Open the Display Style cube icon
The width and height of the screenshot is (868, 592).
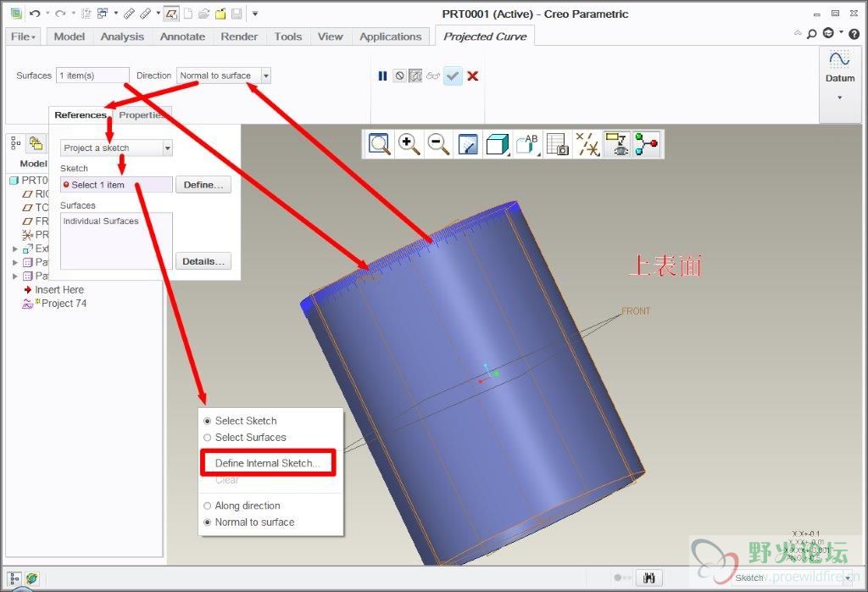(x=497, y=144)
